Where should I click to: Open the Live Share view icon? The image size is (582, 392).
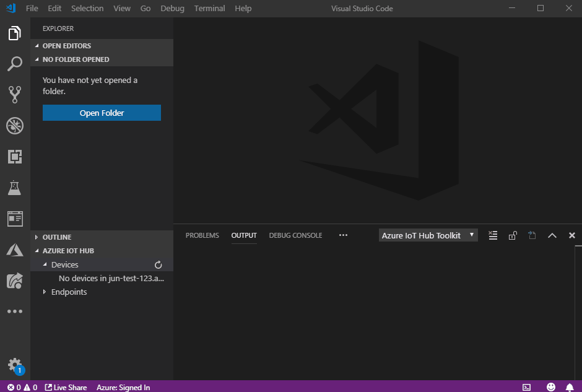click(14, 281)
